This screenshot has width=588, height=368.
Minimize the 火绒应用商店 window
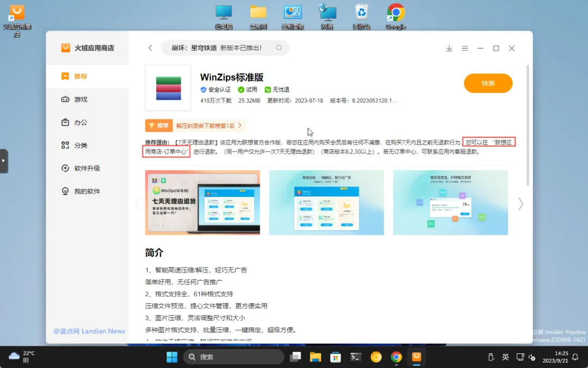(x=480, y=48)
